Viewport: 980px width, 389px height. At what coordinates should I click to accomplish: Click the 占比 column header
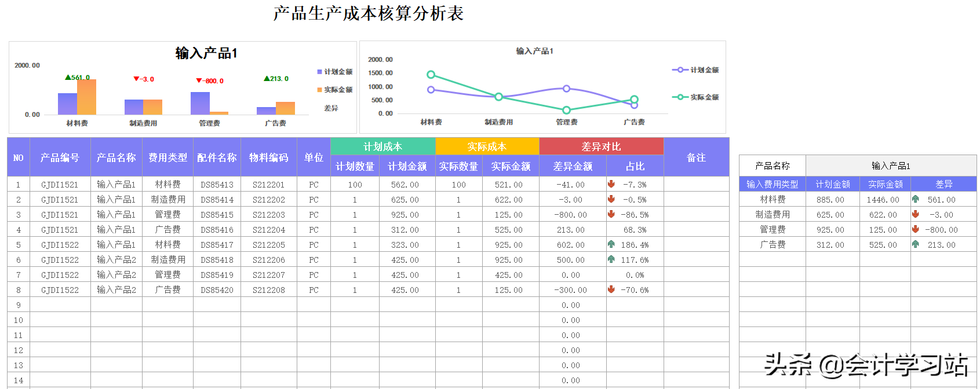point(635,166)
